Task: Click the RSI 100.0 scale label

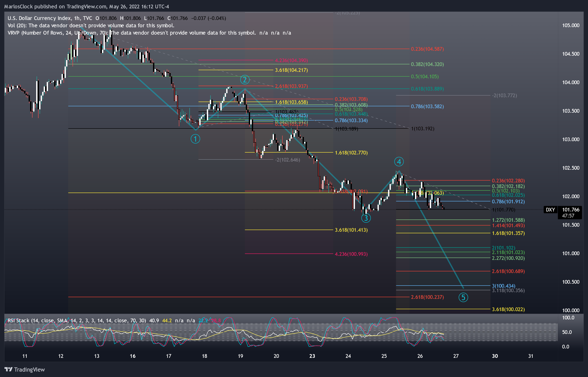Action: (568, 318)
